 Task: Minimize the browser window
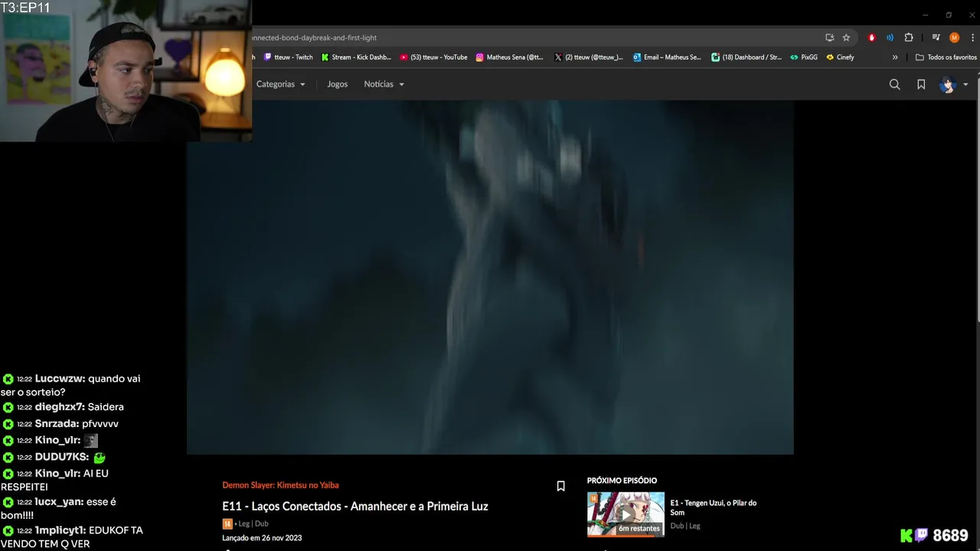click(x=925, y=15)
